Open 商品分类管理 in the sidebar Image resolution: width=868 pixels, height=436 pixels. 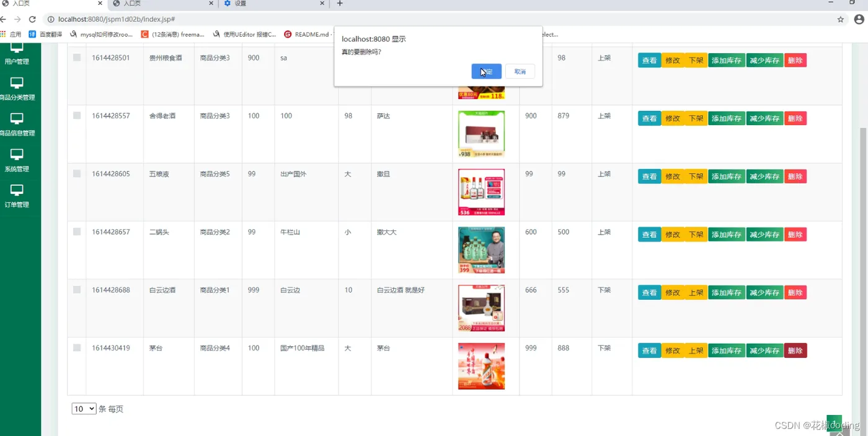(17, 89)
